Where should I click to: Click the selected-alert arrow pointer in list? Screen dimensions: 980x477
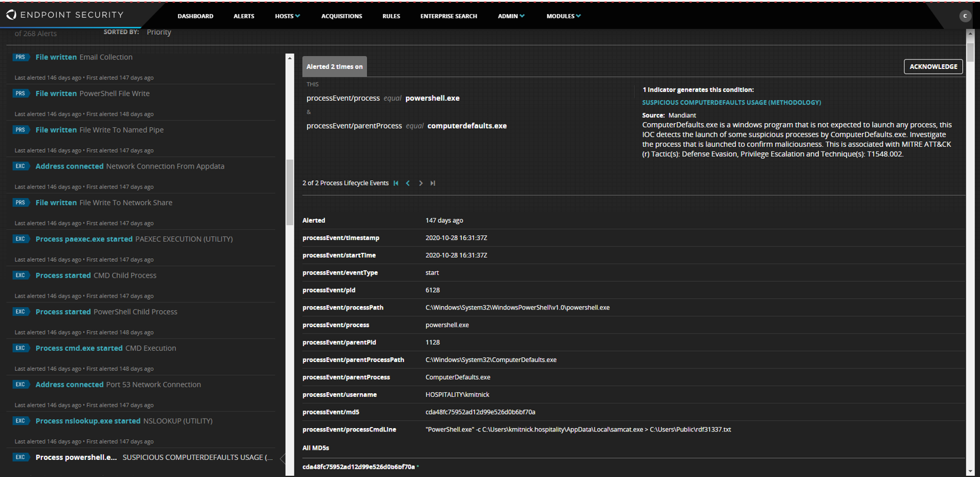click(283, 458)
